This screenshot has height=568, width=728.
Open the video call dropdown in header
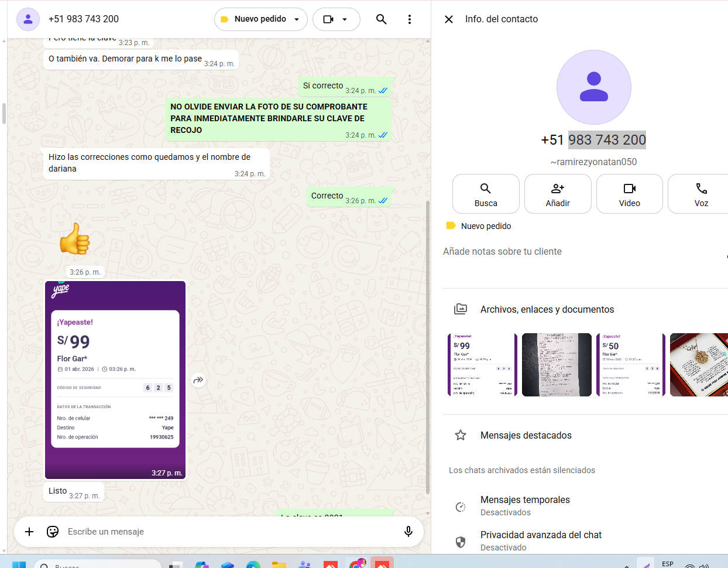pos(336,19)
